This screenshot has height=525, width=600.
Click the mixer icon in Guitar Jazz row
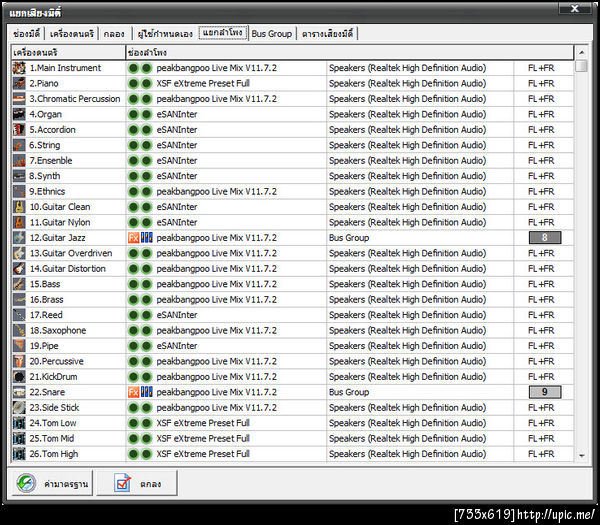pos(147,238)
